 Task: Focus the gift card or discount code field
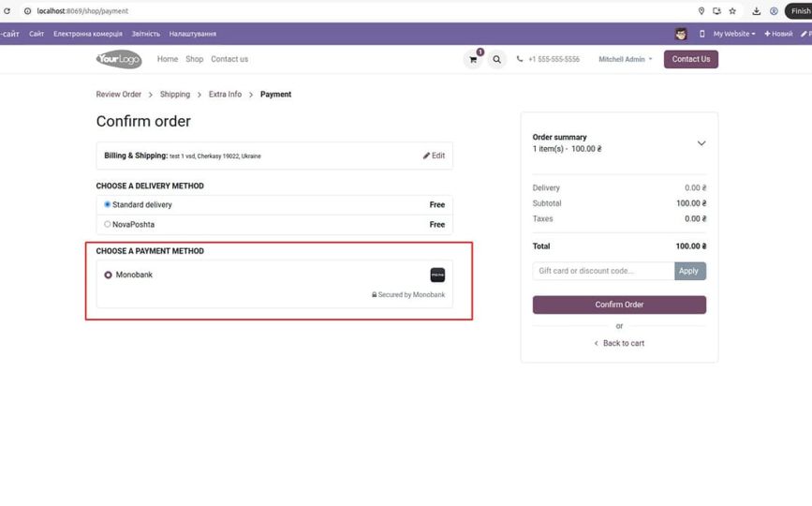603,271
